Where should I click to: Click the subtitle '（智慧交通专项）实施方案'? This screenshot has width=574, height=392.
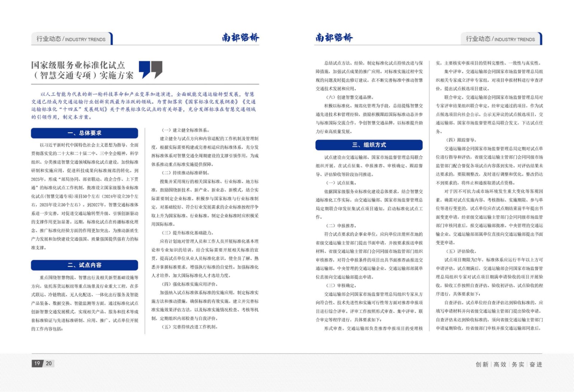tap(83, 75)
